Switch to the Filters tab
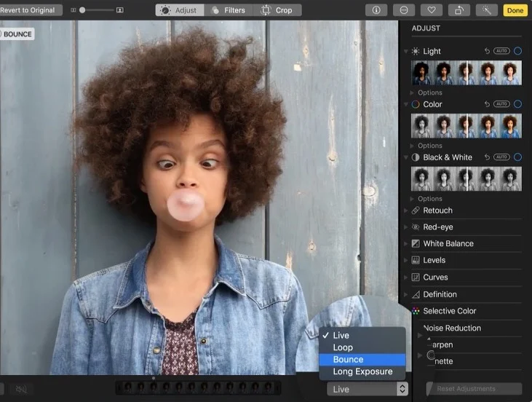The height and width of the screenshot is (402, 532). (227, 10)
